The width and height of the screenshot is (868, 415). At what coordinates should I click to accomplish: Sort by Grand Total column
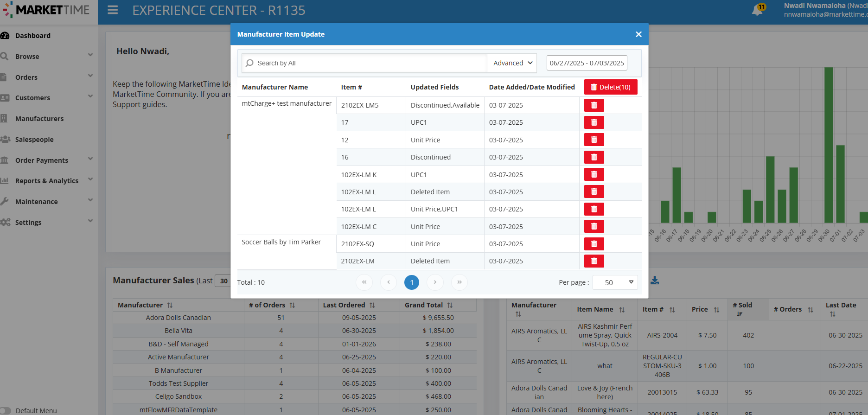450,305
